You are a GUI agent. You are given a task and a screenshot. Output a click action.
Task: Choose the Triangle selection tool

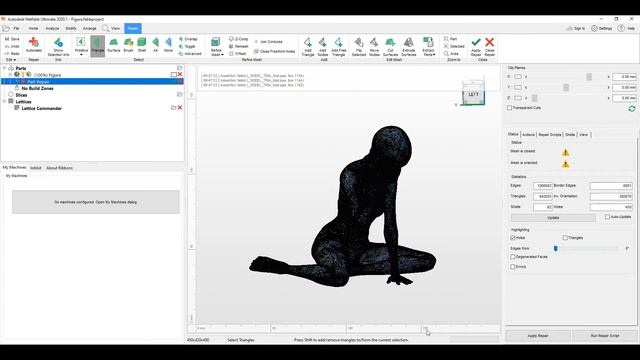pyautogui.click(x=98, y=45)
